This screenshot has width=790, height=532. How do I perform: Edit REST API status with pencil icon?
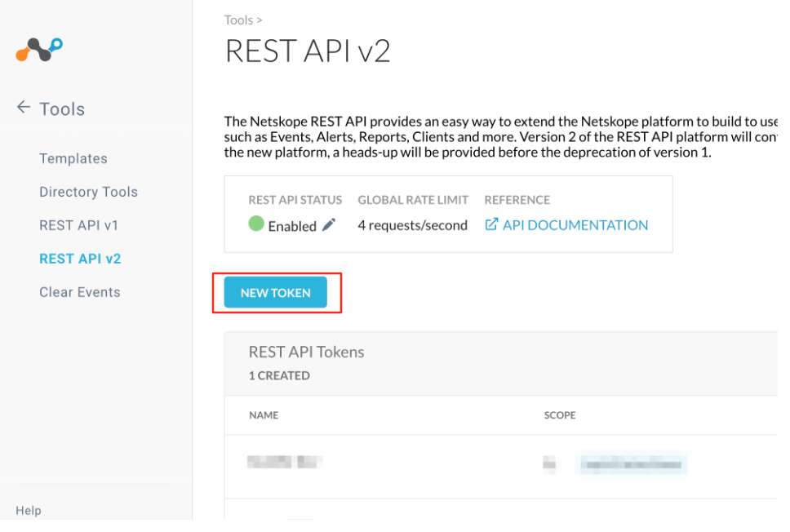(329, 224)
